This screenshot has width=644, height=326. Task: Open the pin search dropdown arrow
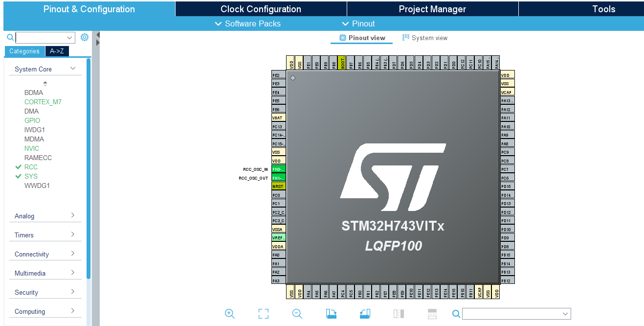pyautogui.click(x=566, y=314)
